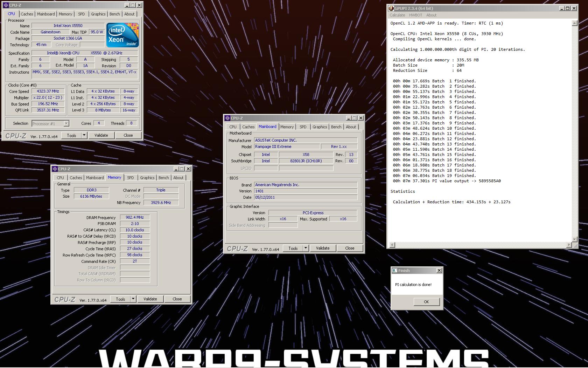Confirm PI calculation with OK
The width and height of the screenshot is (588, 368).
tap(426, 302)
